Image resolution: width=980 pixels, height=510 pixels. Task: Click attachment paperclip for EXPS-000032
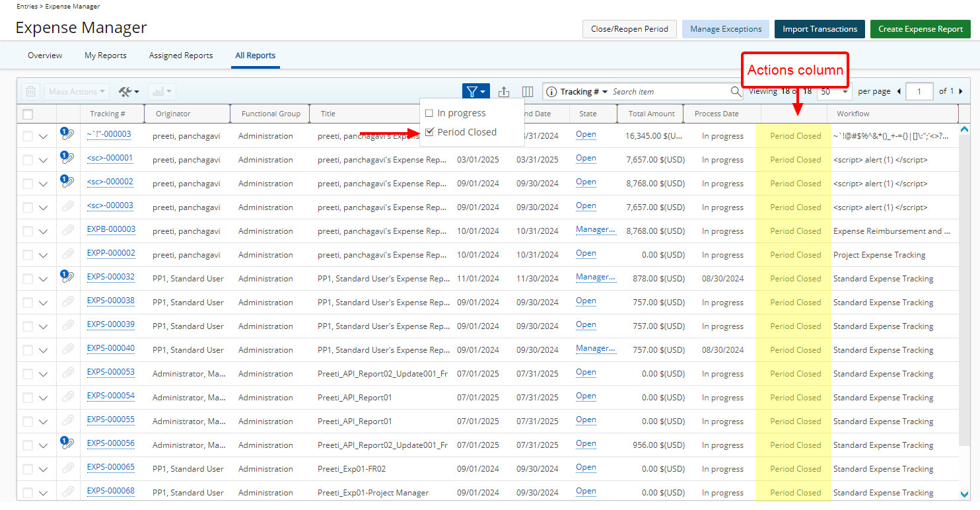coord(67,277)
